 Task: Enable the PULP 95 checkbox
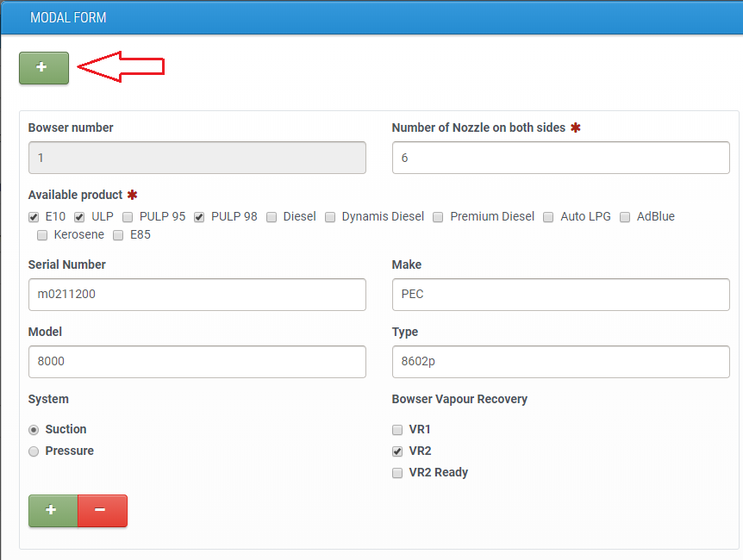point(128,217)
